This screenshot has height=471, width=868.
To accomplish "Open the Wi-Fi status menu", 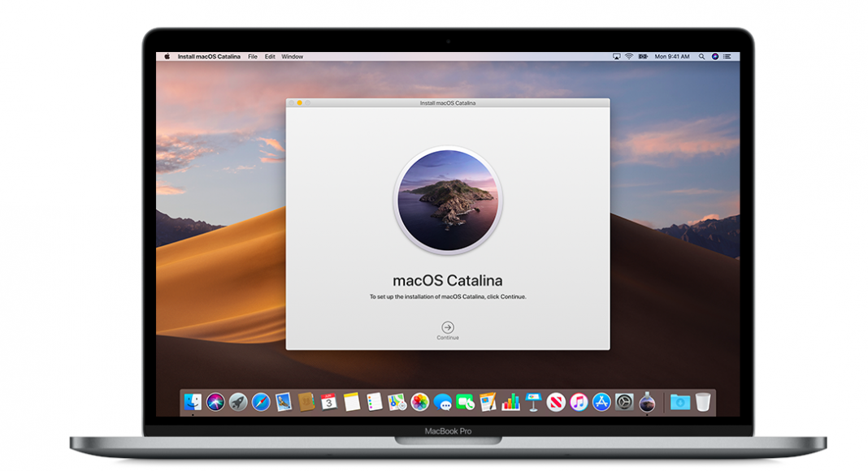I will tap(629, 56).
